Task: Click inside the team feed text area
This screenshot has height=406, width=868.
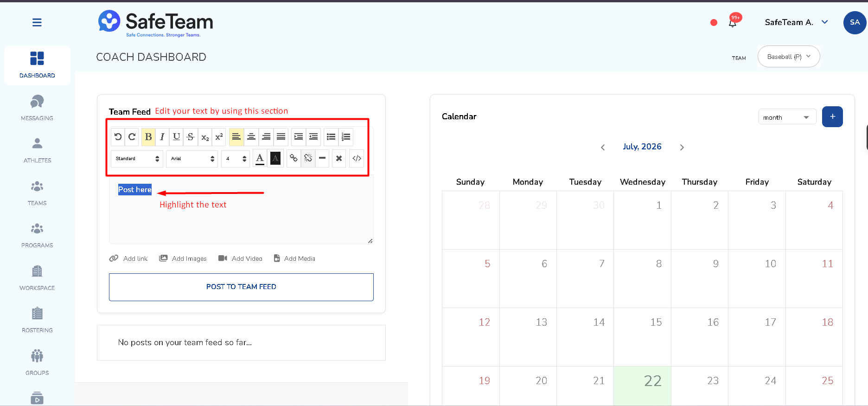Action: (241, 210)
